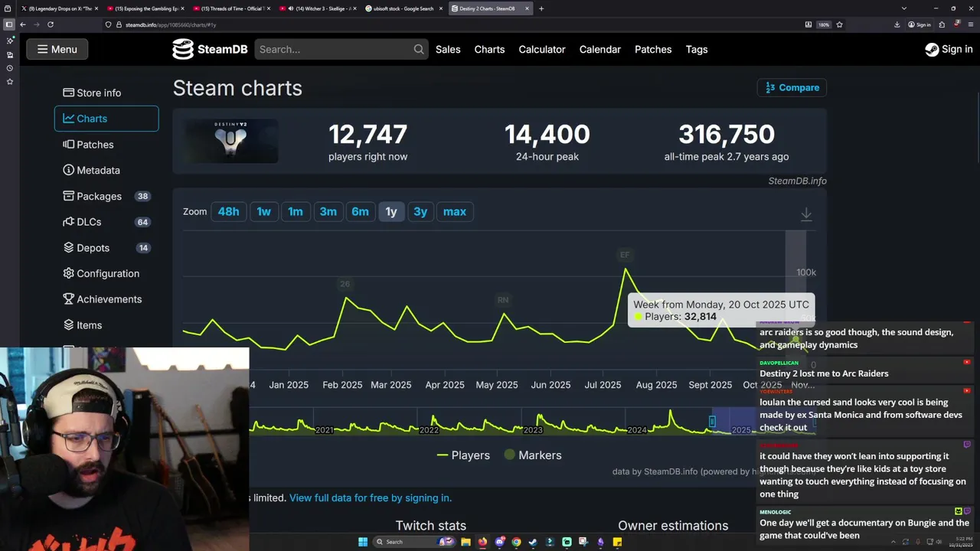The image size is (980, 551).
Task: Open the Patches sidebar section
Action: pyautogui.click(x=88, y=144)
